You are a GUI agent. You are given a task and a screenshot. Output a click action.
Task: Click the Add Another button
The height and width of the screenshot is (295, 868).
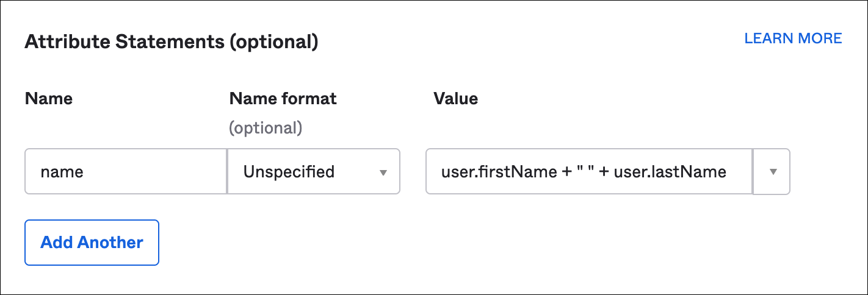(92, 243)
